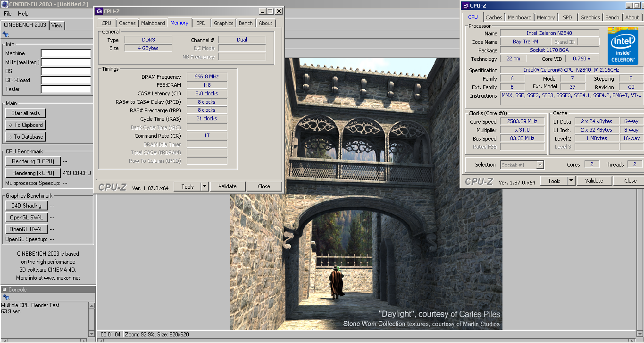Click Validate in the Memory CPU-Z window
644x343 pixels.
227,186
